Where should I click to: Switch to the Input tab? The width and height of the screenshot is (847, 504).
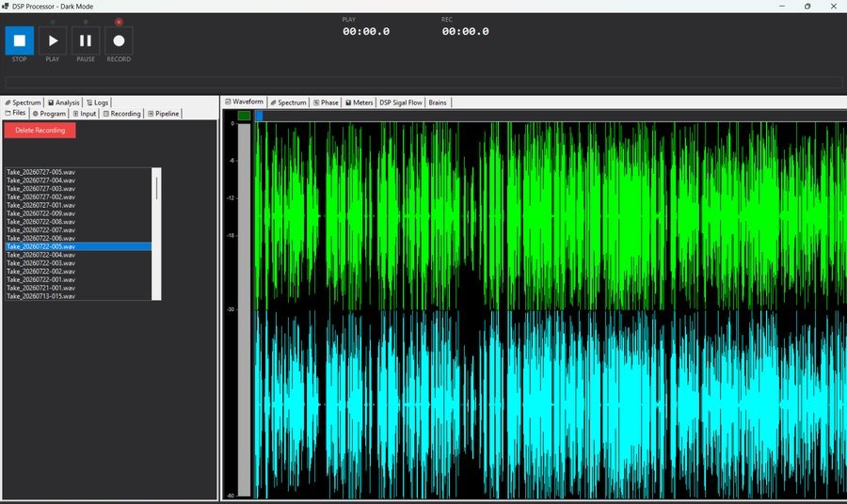coord(85,114)
